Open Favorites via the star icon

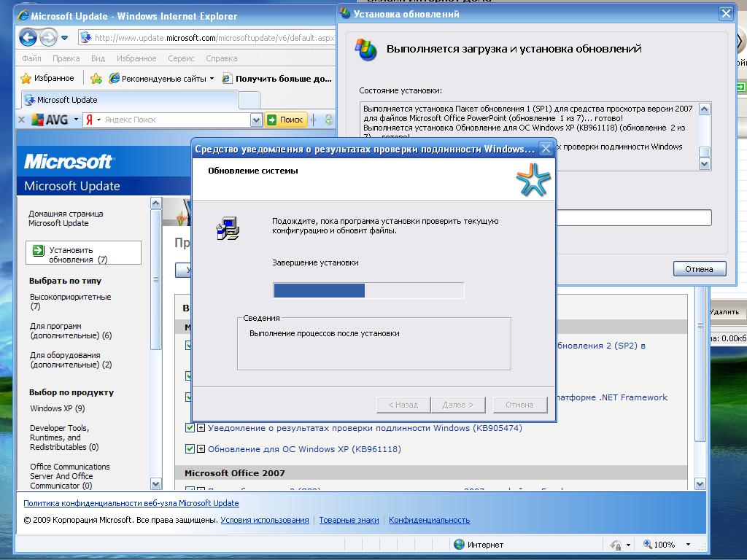coord(26,78)
